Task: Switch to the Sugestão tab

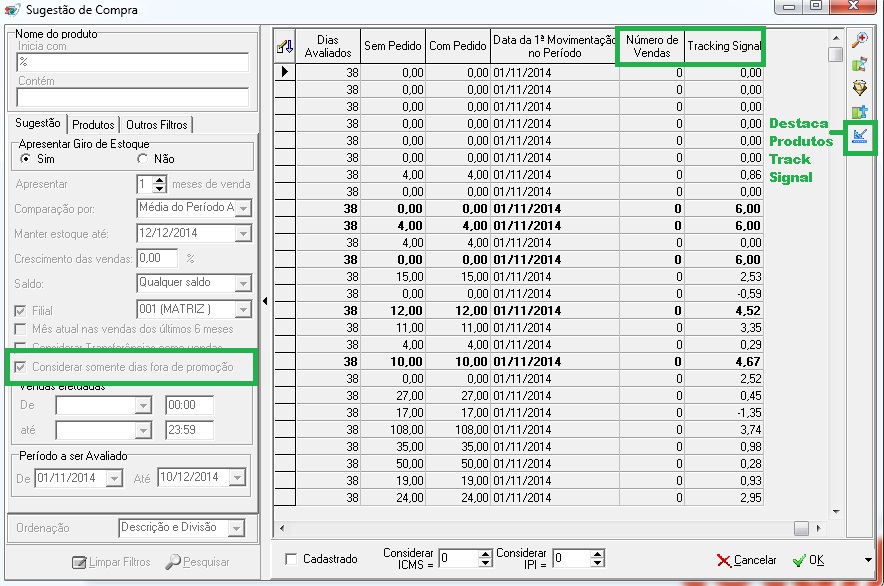Action: 38,124
